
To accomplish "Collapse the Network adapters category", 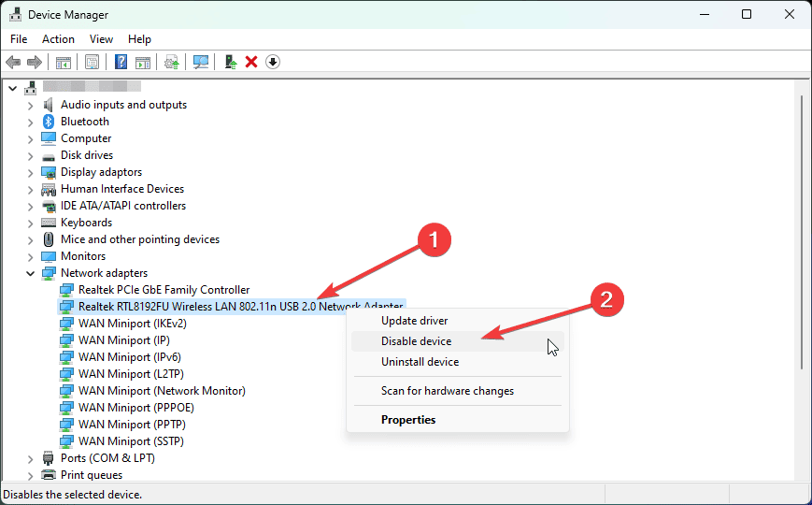I will (30, 273).
